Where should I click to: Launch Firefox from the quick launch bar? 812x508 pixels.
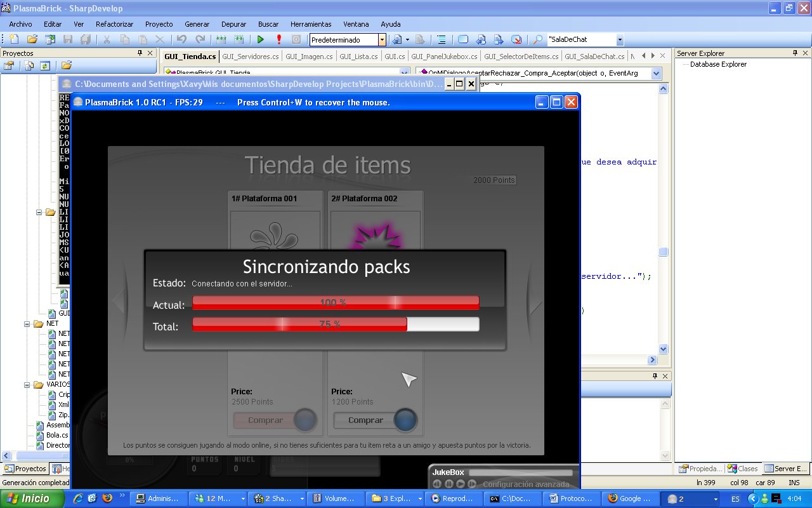(107, 498)
